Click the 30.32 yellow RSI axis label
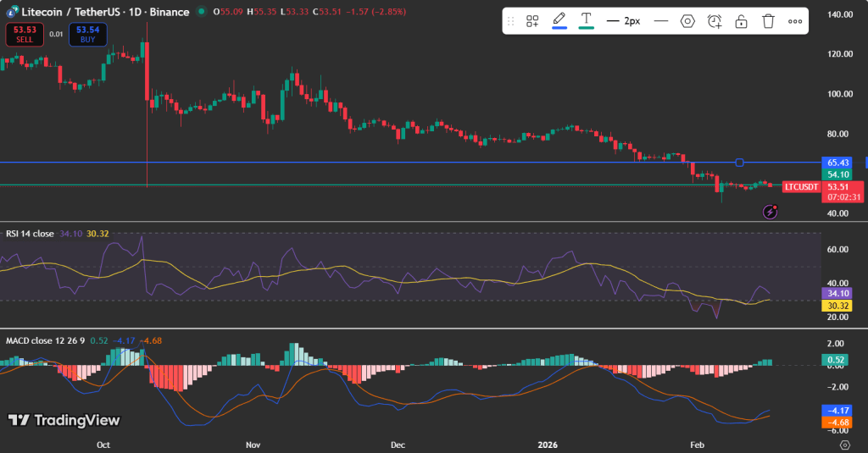This screenshot has width=868, height=453. pyautogui.click(x=837, y=306)
